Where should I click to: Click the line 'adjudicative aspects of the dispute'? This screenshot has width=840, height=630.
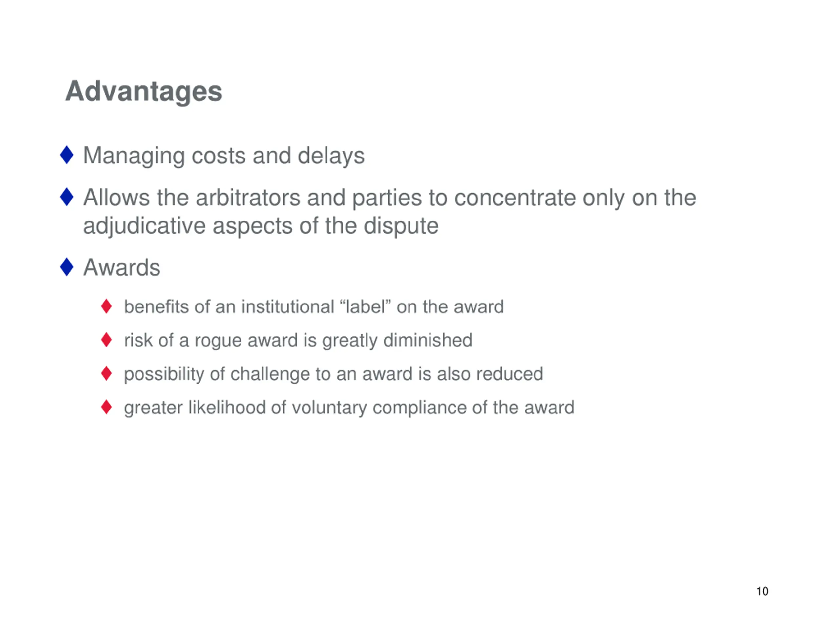[261, 226]
